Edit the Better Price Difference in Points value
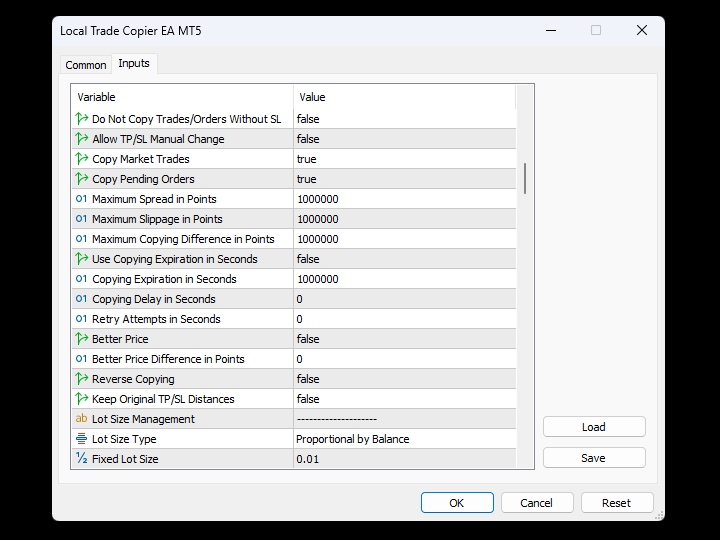This screenshot has height=540, width=720. pos(405,359)
